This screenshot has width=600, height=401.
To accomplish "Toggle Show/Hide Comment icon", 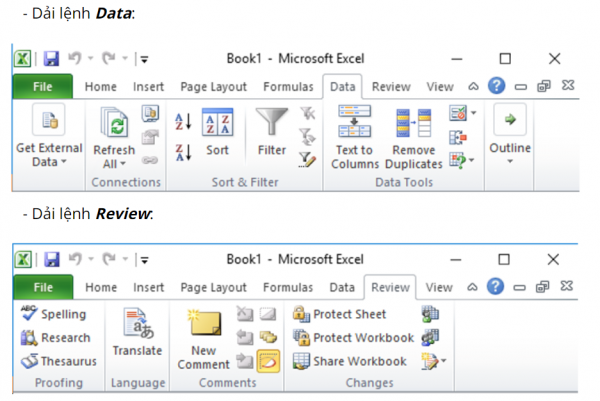I will point(268,314).
